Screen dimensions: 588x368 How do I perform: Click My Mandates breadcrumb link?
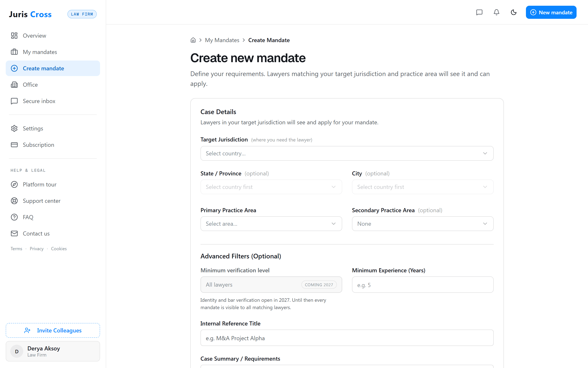222,40
